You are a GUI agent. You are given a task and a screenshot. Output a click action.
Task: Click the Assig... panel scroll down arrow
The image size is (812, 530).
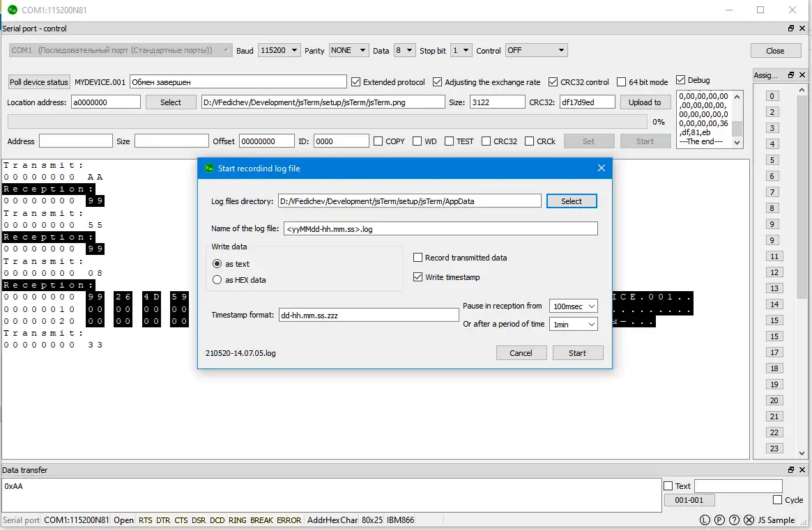coord(802,453)
